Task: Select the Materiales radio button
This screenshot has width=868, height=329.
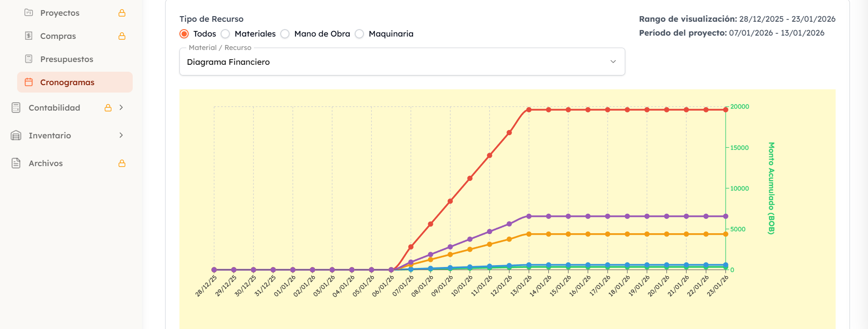Action: tap(226, 34)
